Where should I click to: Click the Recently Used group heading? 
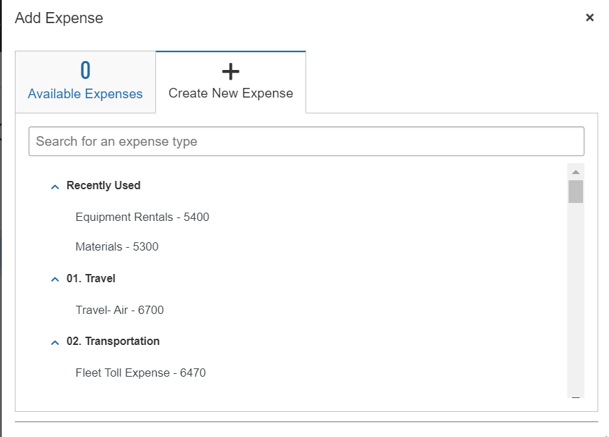tap(103, 185)
